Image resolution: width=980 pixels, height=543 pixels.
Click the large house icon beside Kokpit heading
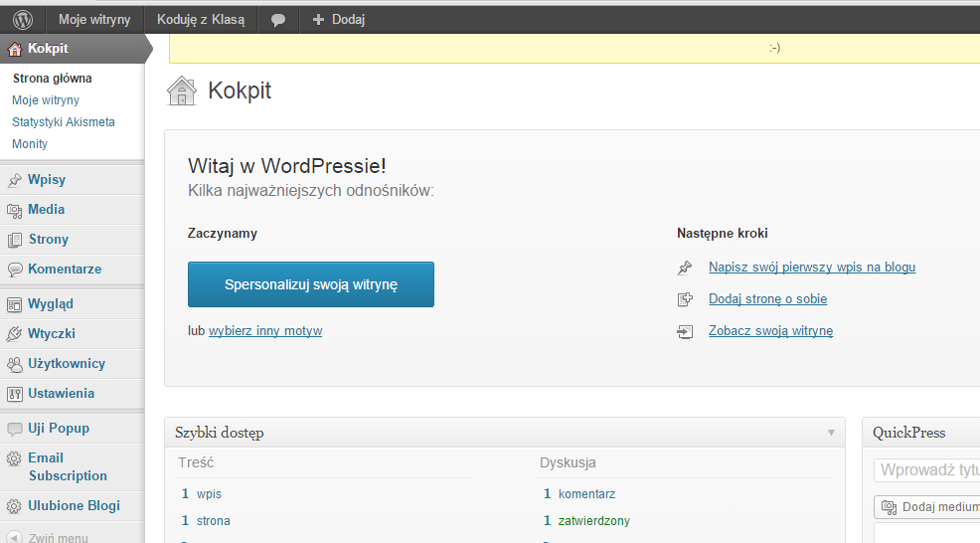pyautogui.click(x=182, y=90)
